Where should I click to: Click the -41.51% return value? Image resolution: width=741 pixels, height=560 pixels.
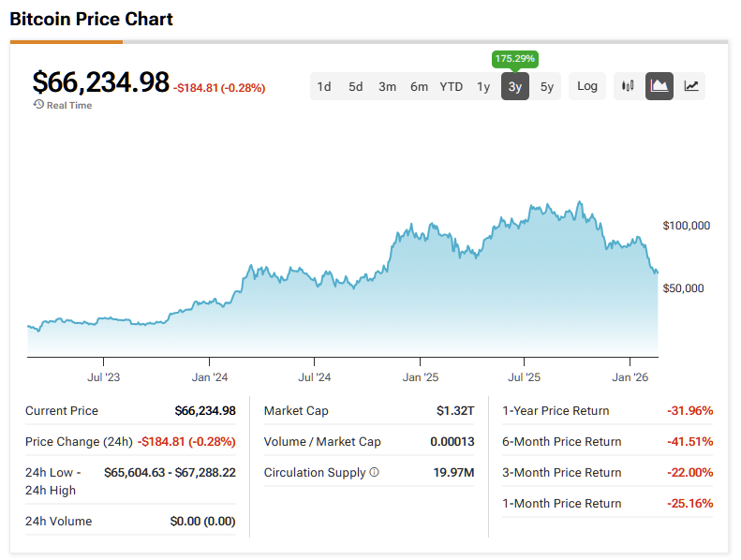pos(690,441)
